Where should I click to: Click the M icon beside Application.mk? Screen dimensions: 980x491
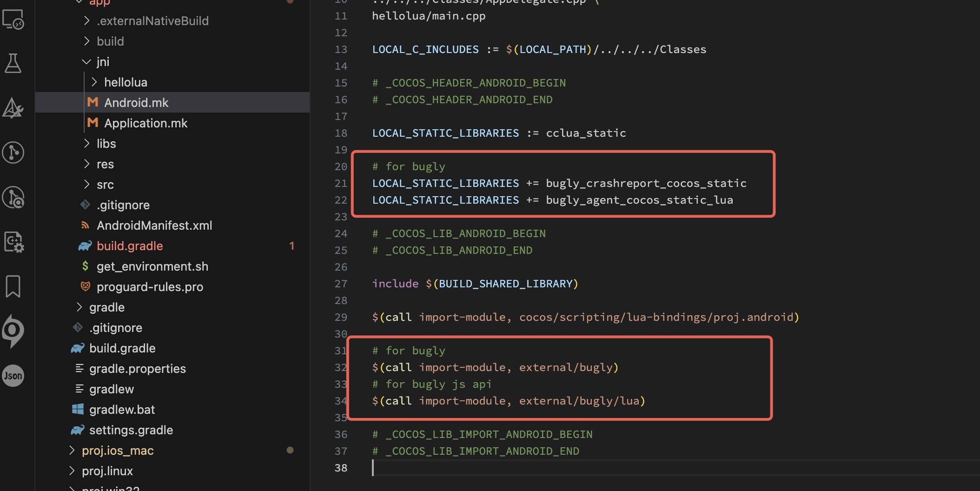pos(93,123)
